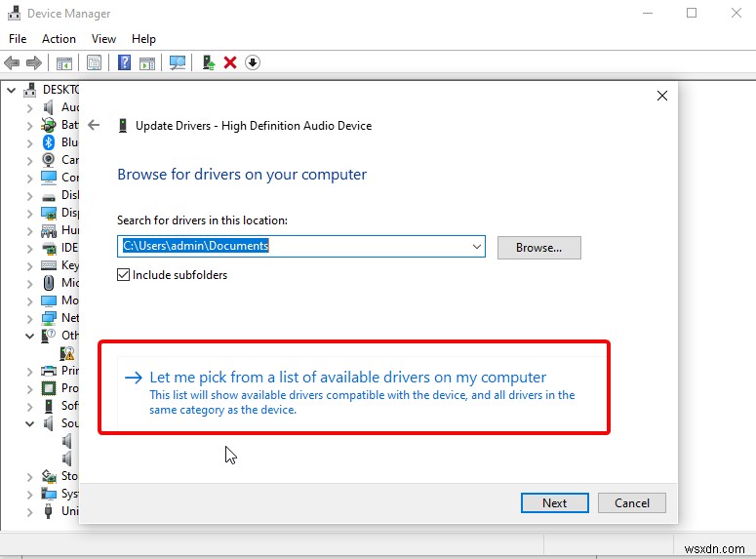Expand the IDE controllers category
756x559 pixels.
pyautogui.click(x=29, y=249)
